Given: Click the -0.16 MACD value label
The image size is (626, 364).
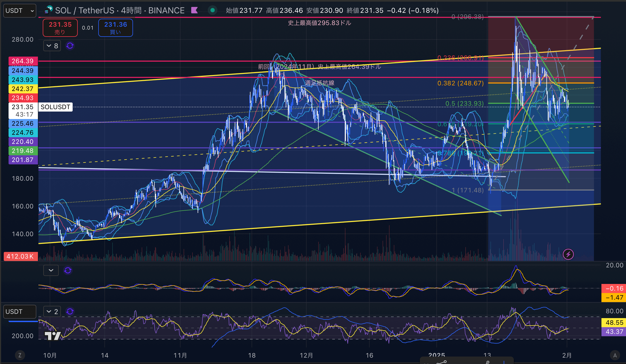Looking at the screenshot, I should [x=614, y=288].
